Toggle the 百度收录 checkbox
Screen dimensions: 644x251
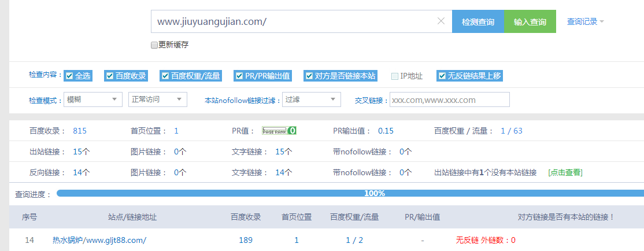pos(109,76)
